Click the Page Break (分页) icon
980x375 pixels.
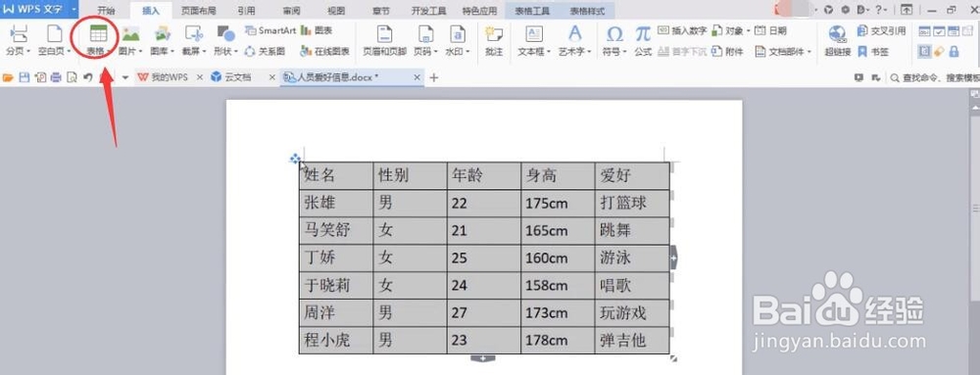[x=18, y=34]
